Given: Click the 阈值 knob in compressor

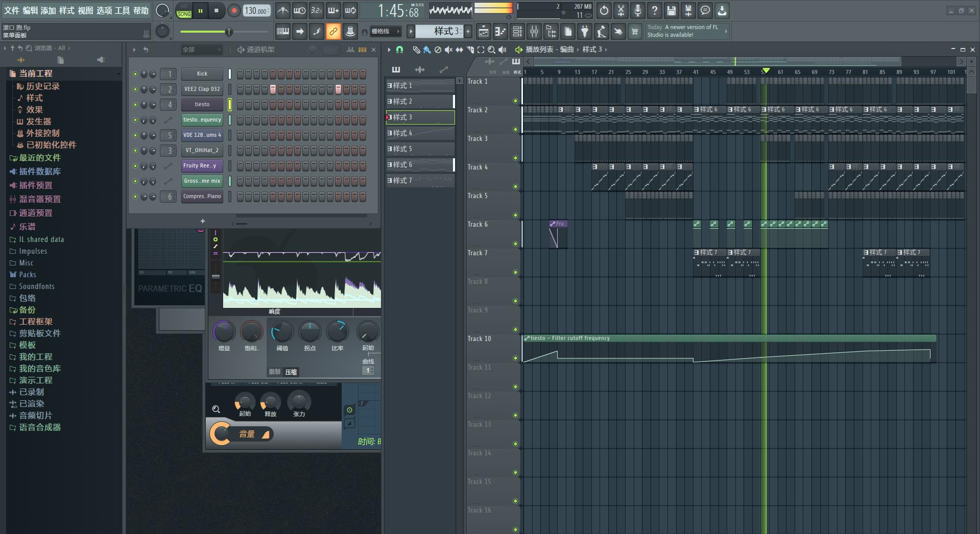Looking at the screenshot, I should [282, 332].
